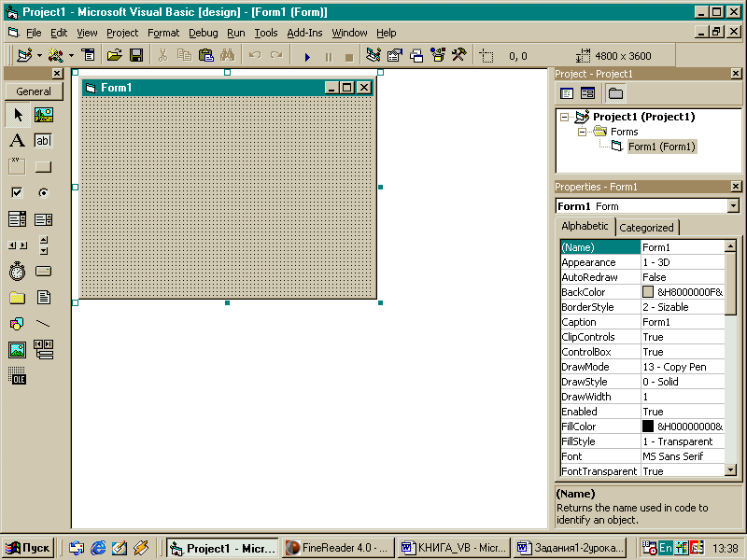Click the Toolbox hammer-and-wrench icon
Viewport: 747px width, 560px height.
(459, 56)
